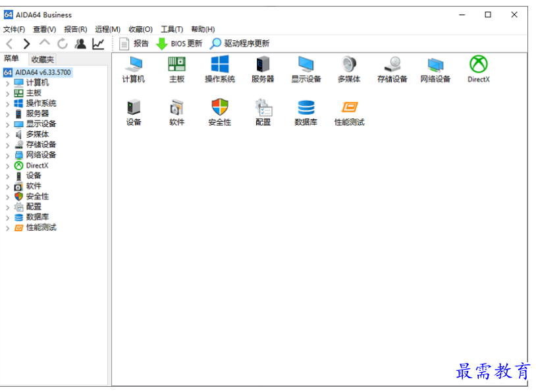Expand the 计算机 tree node arrow
Viewport: 536px width, 392px height.
point(7,83)
